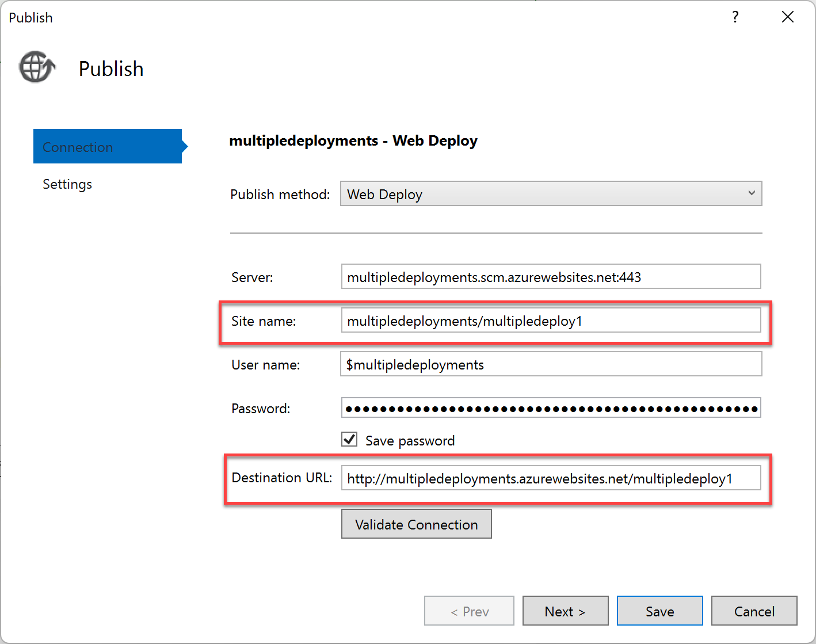The width and height of the screenshot is (816, 644).
Task: Select the User name text box
Action: [550, 364]
